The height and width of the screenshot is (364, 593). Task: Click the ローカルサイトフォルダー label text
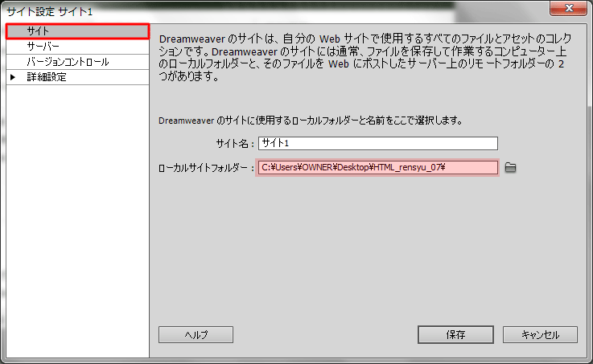tap(206, 168)
